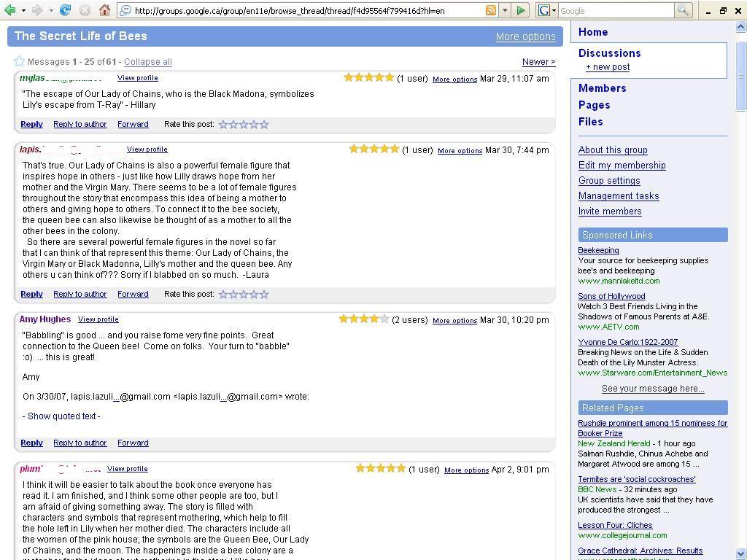Click the 'Newer >' link
Screen dimensions: 747x560
pos(538,62)
